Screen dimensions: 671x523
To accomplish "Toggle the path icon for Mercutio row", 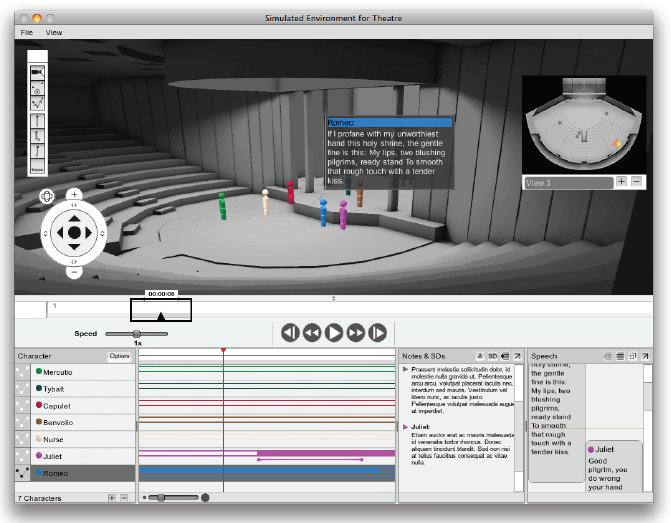I will point(23,372).
